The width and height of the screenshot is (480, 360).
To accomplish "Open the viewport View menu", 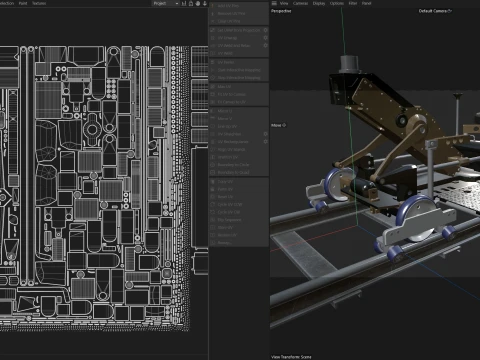I will coord(284,3).
